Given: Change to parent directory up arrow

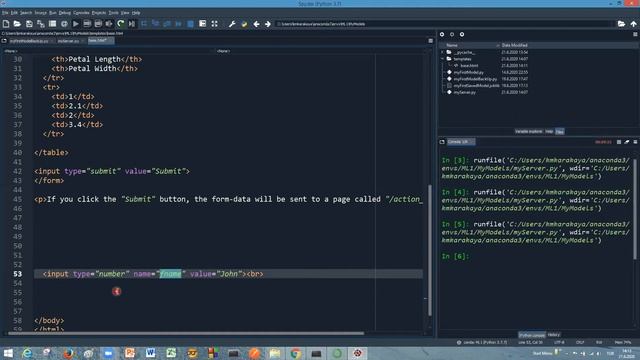Looking at the screenshot, I should point(633,24).
